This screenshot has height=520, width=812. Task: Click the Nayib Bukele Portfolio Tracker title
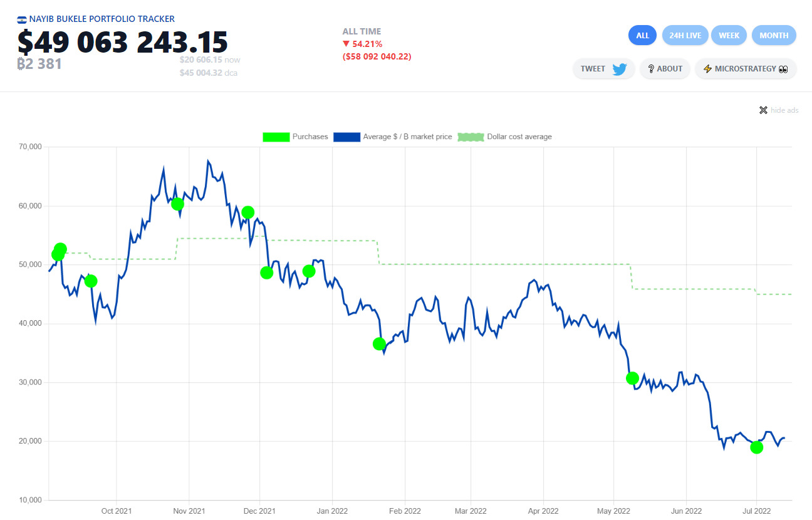point(102,19)
